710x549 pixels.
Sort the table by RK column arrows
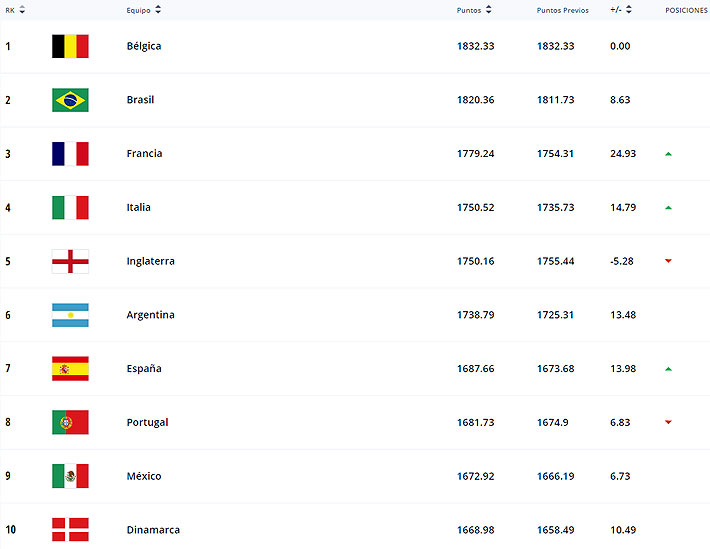tap(22, 10)
